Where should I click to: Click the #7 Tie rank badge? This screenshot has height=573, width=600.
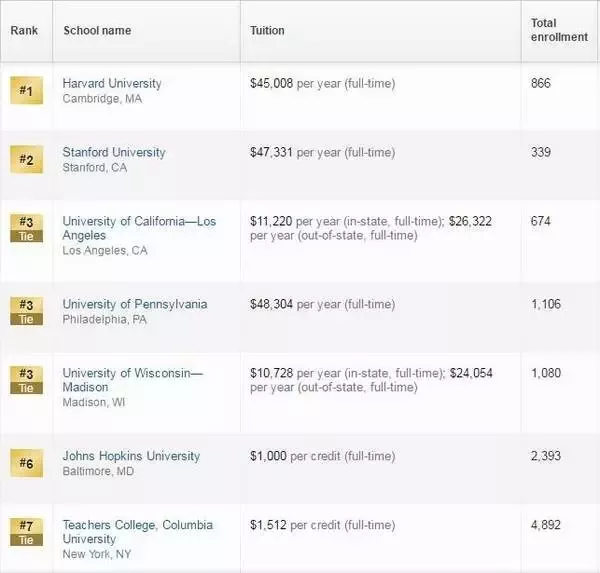pos(26,532)
